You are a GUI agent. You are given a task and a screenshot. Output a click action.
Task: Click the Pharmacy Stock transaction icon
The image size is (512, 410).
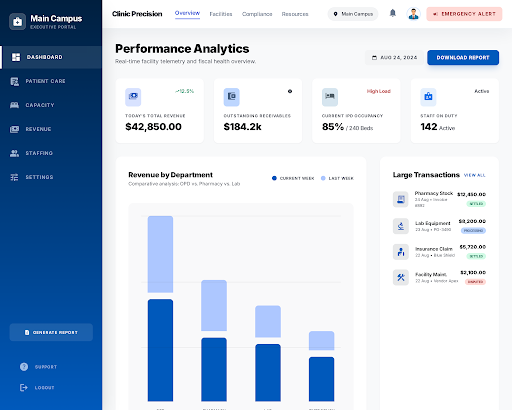(401, 199)
